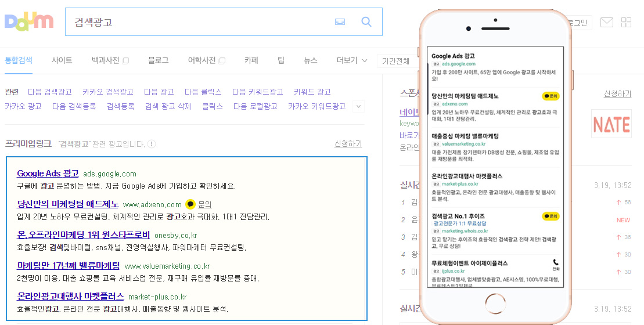Select the 통합검색 tab

tap(19, 60)
